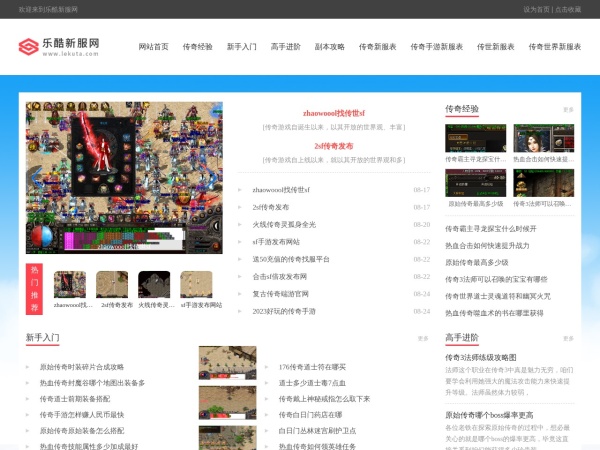Open the large game screenshot banner image
The height and width of the screenshot is (450, 600).
pos(124,178)
